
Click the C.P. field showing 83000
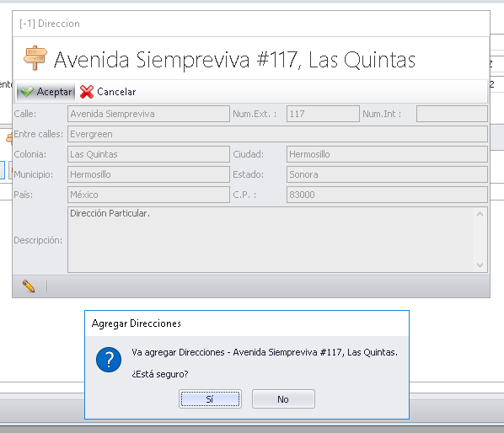pos(387,195)
